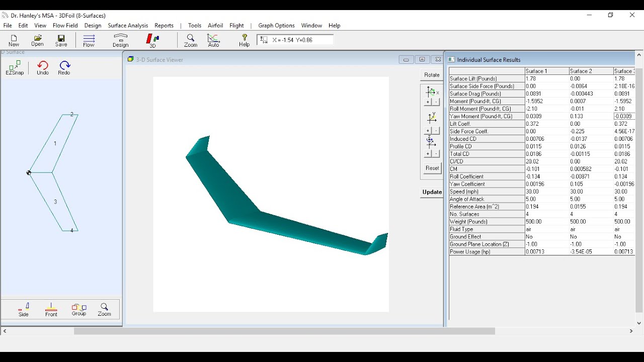The height and width of the screenshot is (362, 644).
Task: Open the File menu
Action: tap(8, 26)
